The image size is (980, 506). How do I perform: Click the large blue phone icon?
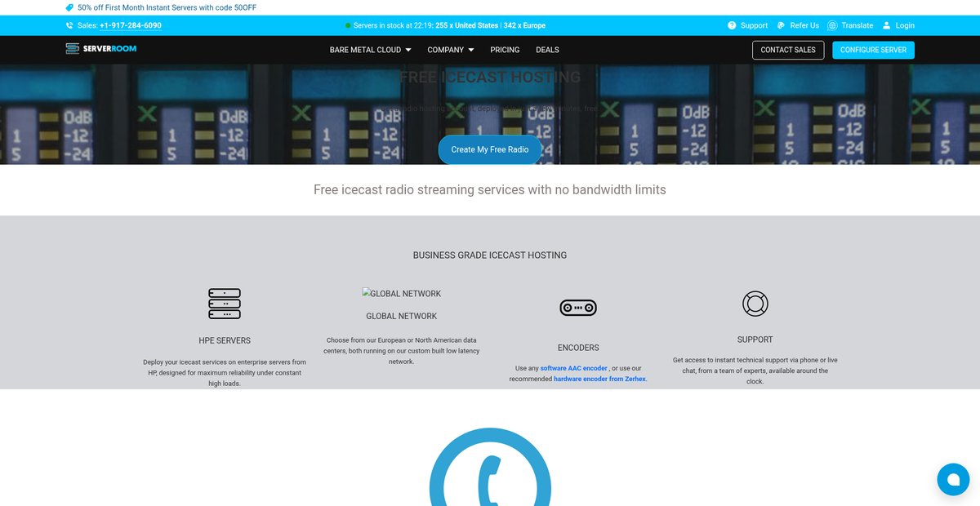click(490, 467)
